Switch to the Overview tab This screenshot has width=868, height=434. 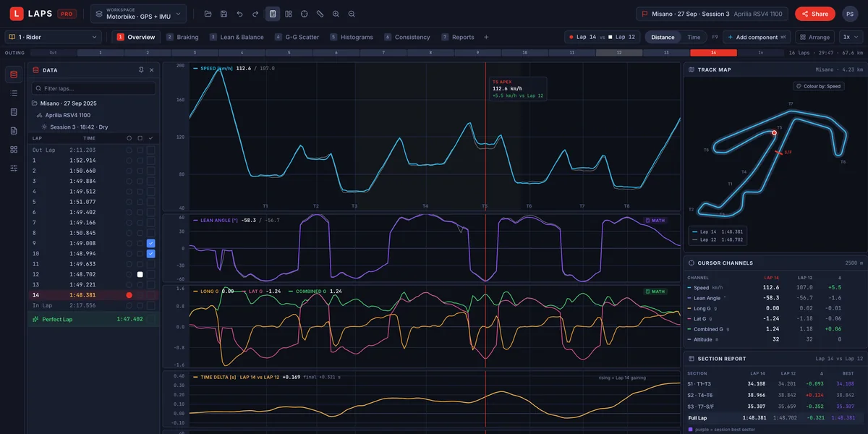click(x=136, y=37)
